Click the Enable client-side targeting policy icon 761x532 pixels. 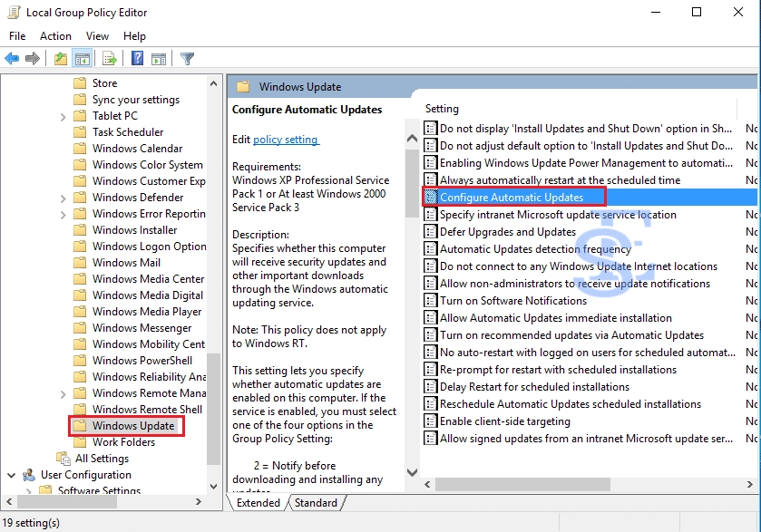430,421
